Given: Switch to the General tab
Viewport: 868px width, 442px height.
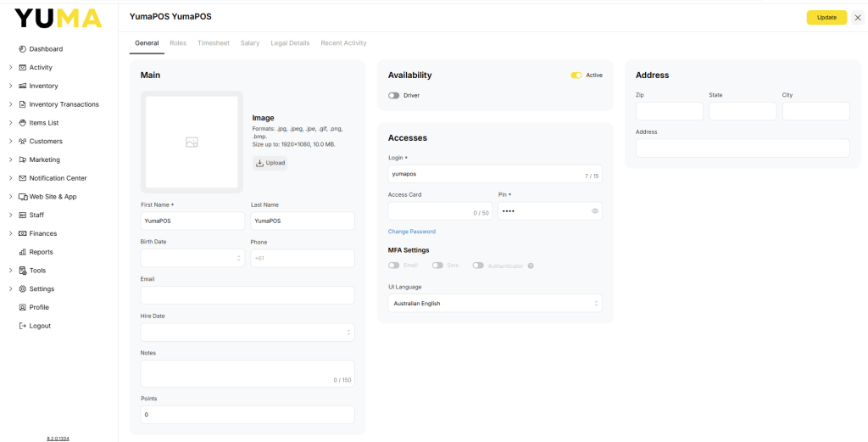Looking at the screenshot, I should click(x=147, y=43).
